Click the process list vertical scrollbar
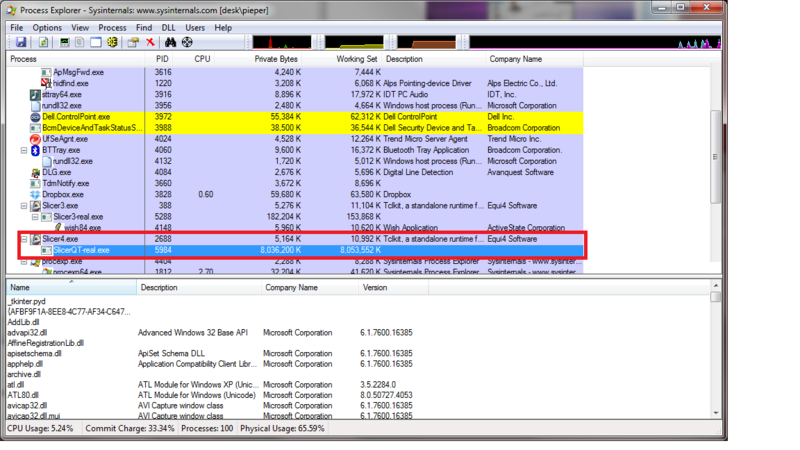 pyautogui.click(x=715, y=160)
